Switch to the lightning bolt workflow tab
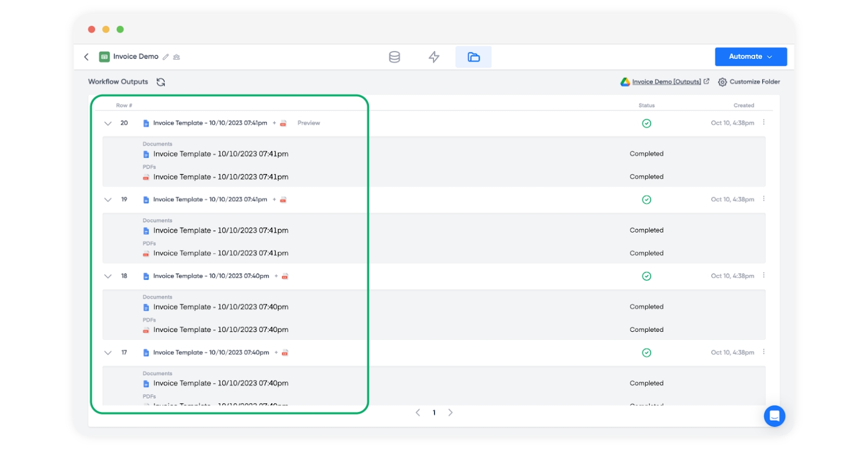Screen dimensions: 868x450 click(x=434, y=57)
